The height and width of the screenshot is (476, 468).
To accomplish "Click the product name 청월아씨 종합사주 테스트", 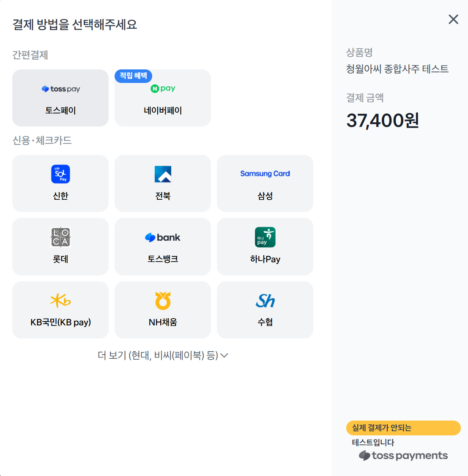I will click(x=397, y=69).
